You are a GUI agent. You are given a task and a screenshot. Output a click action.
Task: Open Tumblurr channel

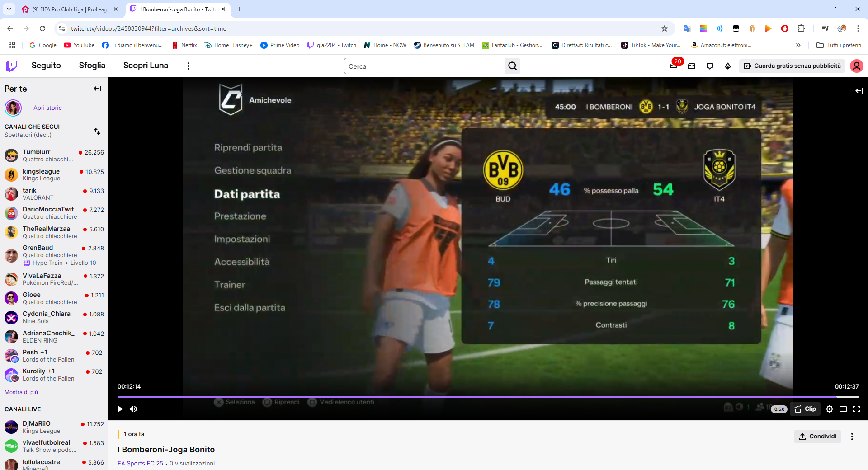pos(54,155)
